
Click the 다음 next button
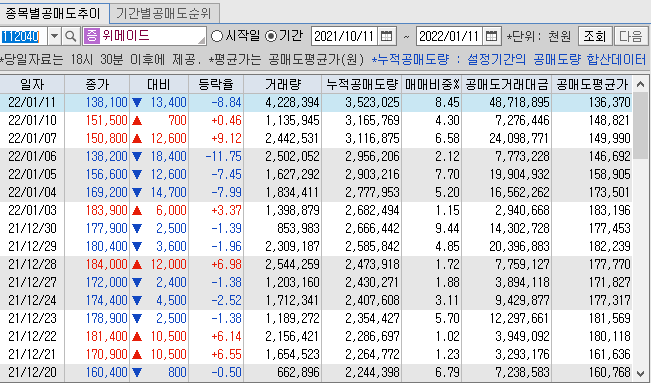[630, 37]
